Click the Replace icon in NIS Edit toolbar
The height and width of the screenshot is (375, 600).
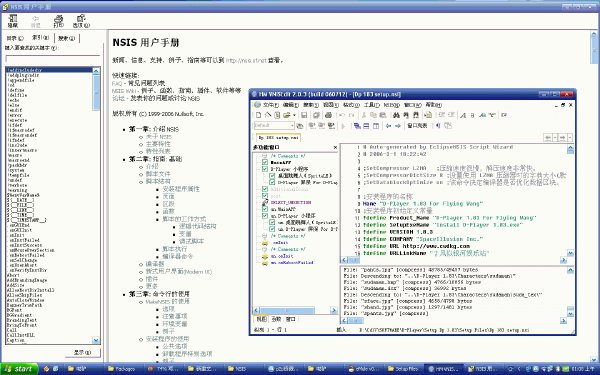[416, 115]
